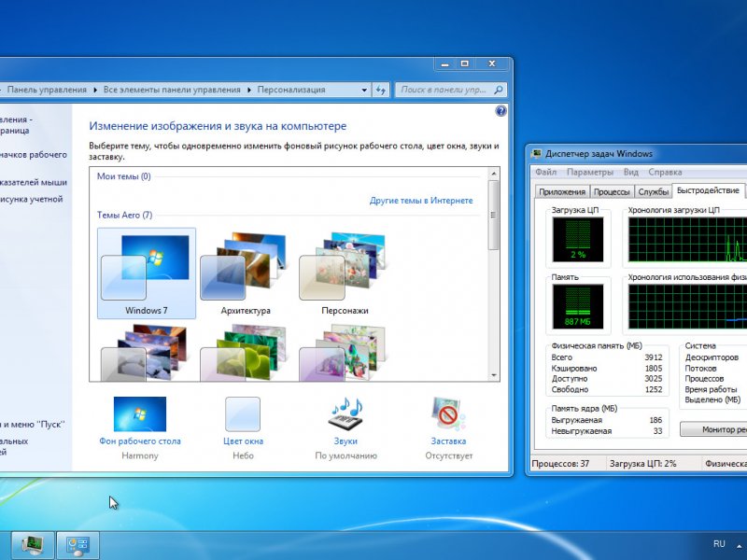Select the Архитектура theme
Image resolution: width=747 pixels, height=560 pixels.
coord(246,273)
